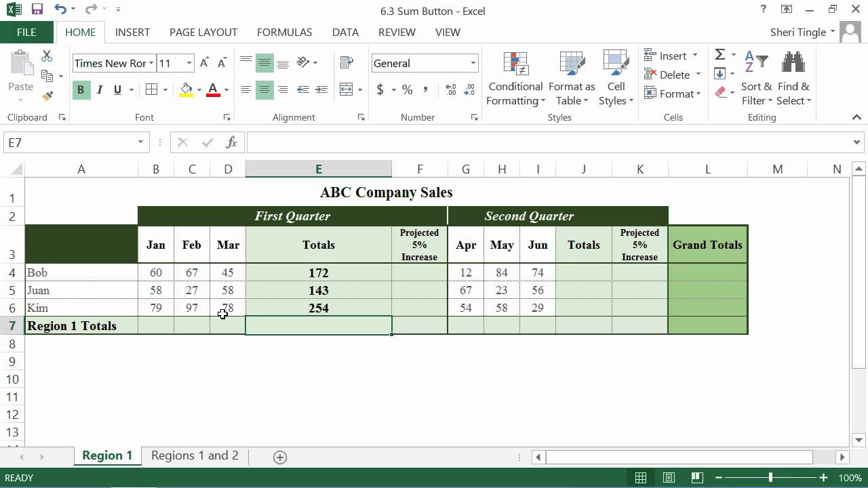Toggle Italic formatting
Image resolution: width=868 pixels, height=488 pixels.
pos(100,89)
